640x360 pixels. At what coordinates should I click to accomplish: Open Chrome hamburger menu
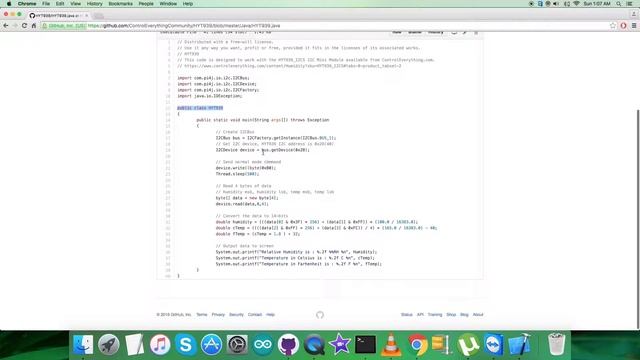pyautogui.click(x=634, y=26)
